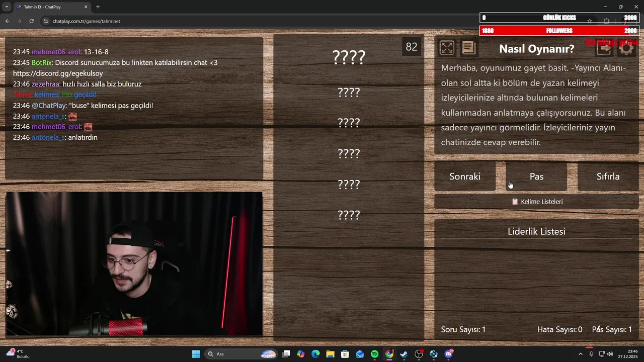Open volume control speaker icon
The image size is (644, 362).
pyautogui.click(x=610, y=354)
